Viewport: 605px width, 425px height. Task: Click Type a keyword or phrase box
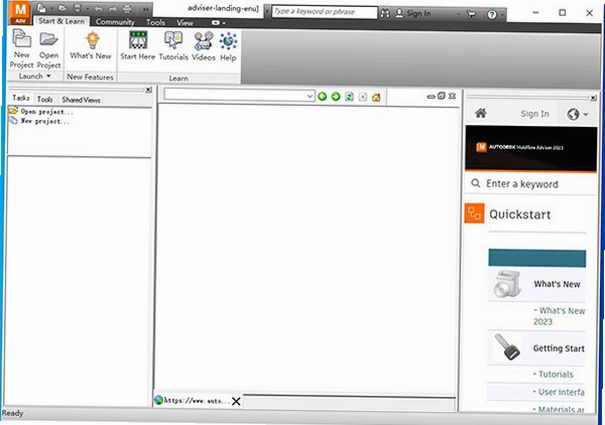tap(324, 12)
